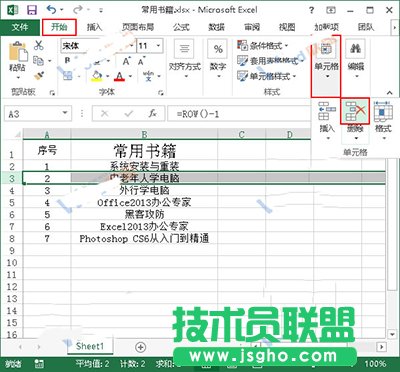Click the Undo arrow icon

coord(52,9)
